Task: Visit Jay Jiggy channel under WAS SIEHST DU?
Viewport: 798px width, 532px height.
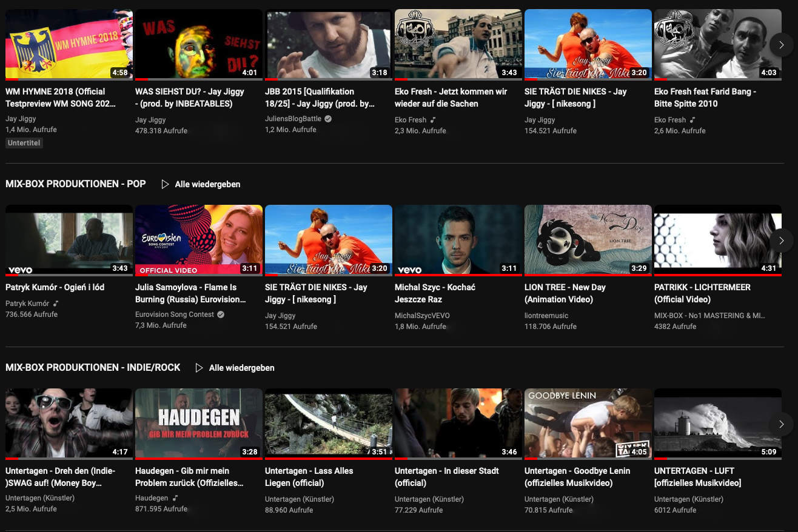Action: click(150, 120)
